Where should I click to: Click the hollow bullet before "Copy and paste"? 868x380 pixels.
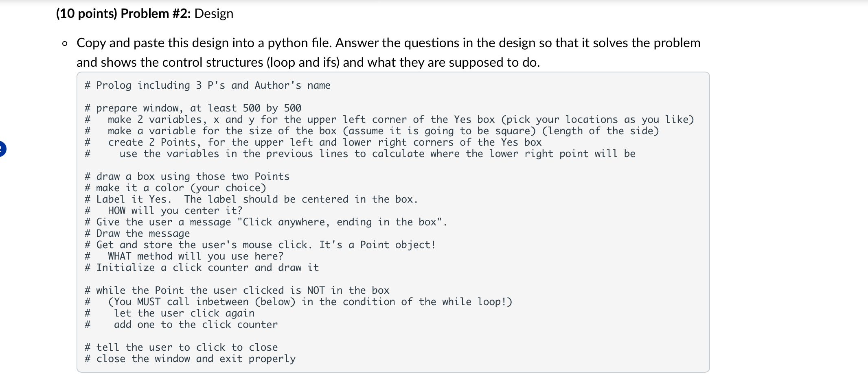tap(65, 44)
